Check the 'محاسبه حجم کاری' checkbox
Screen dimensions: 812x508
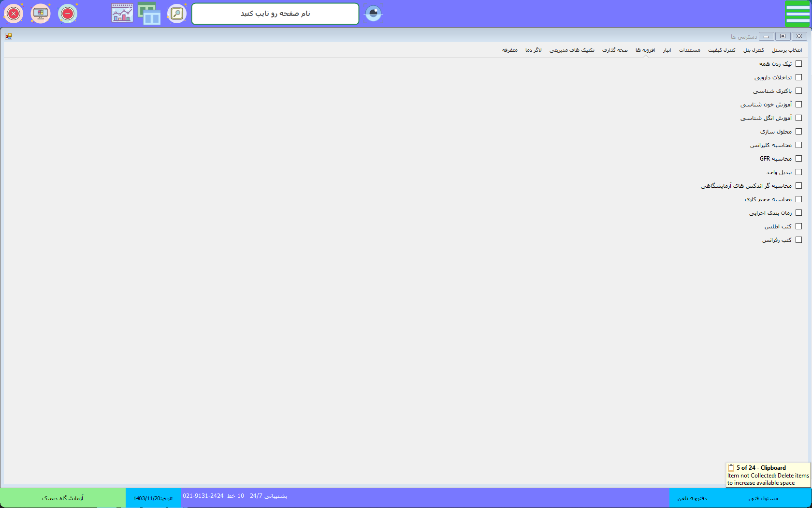[798, 199]
